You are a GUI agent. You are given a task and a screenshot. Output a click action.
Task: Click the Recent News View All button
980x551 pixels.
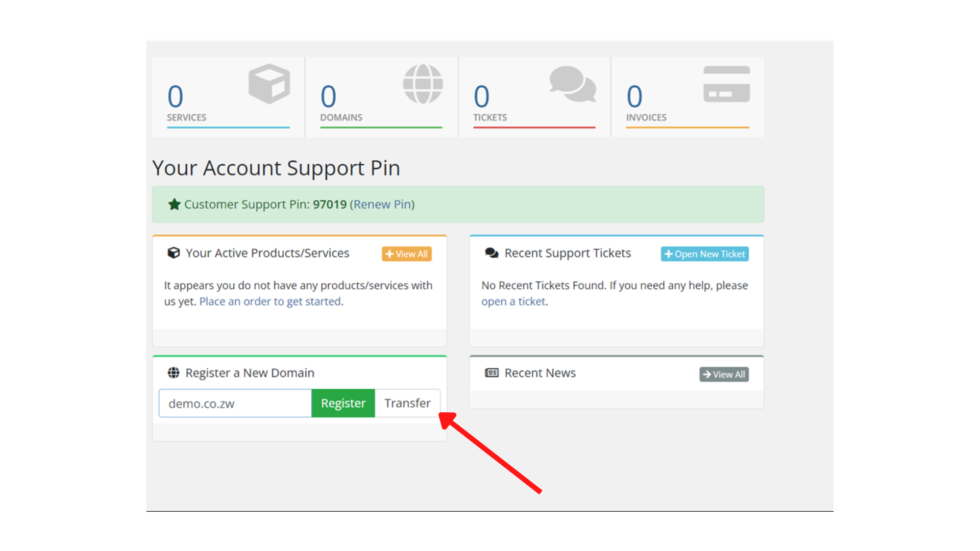pos(723,374)
